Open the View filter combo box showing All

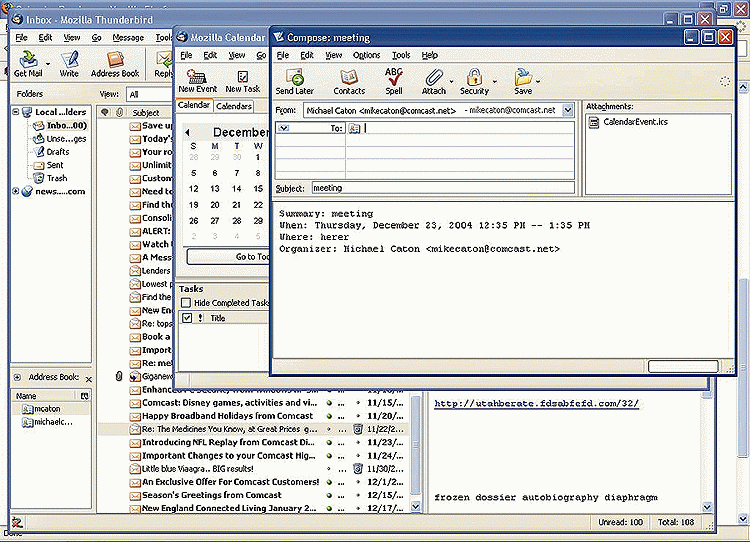149,94
